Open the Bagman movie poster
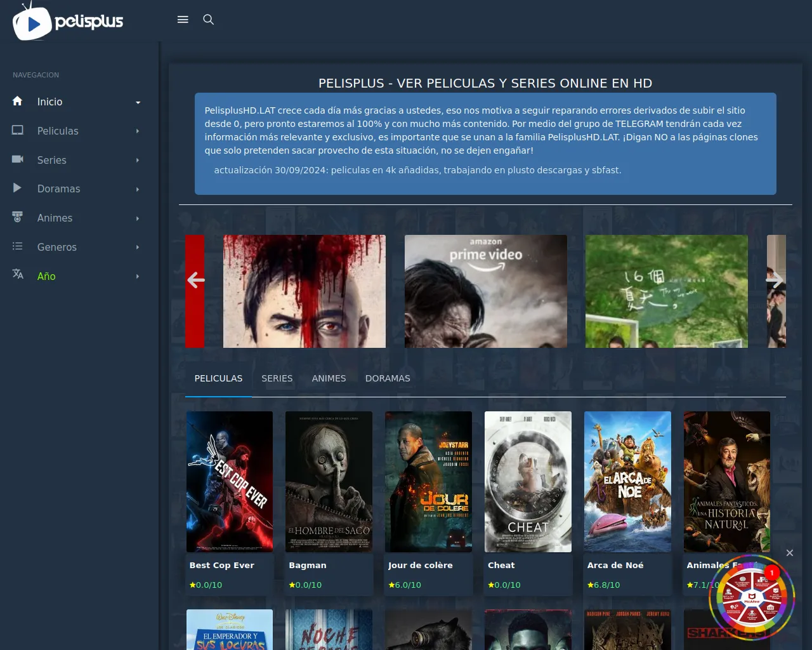 click(x=329, y=482)
